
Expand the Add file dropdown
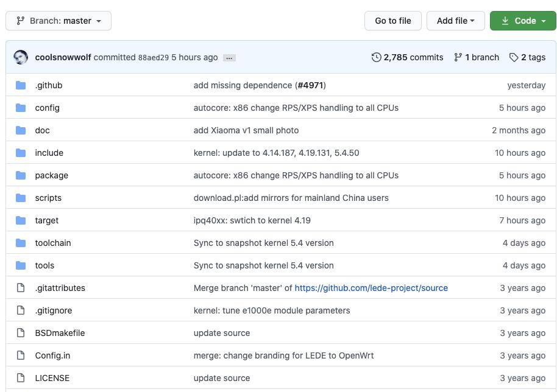point(455,21)
